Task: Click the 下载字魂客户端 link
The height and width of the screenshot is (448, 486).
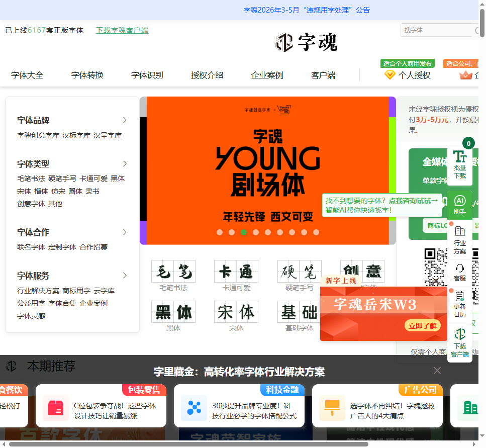Action: 122,30
